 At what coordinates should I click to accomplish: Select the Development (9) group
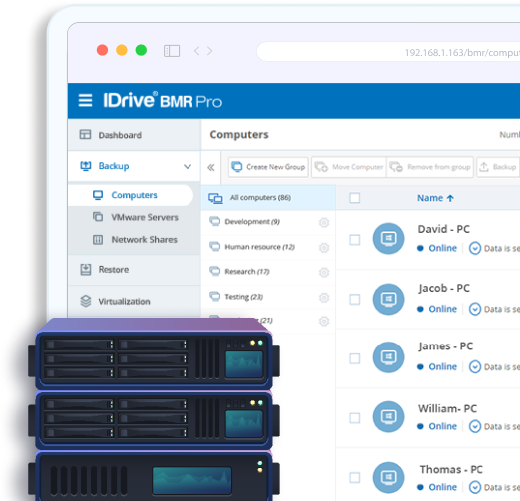point(268,222)
